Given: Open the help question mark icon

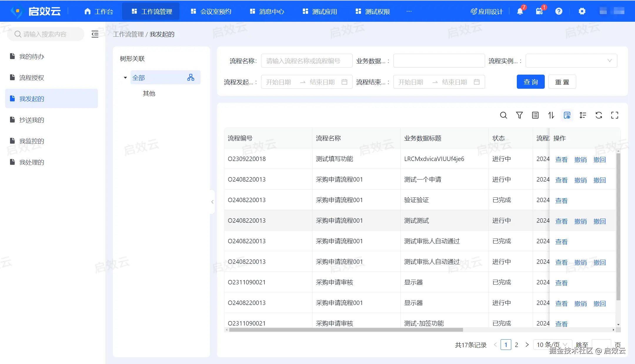Looking at the screenshot, I should 559,11.
